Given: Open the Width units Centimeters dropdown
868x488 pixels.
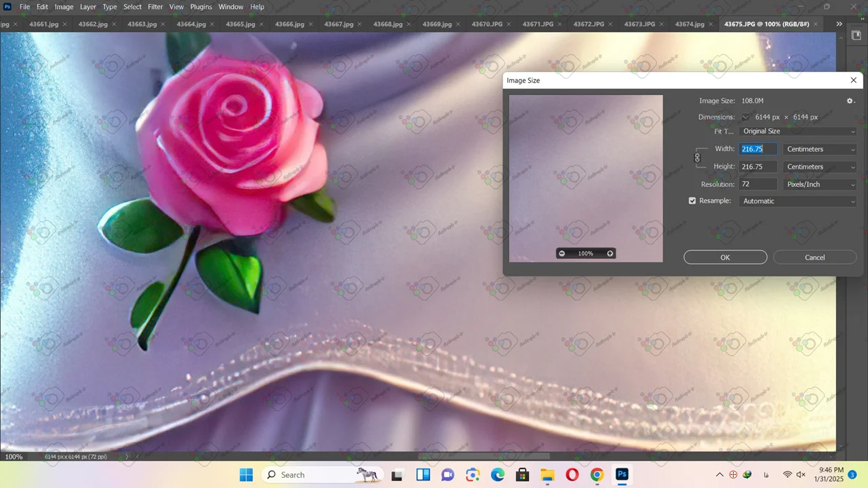Looking at the screenshot, I should 820,149.
